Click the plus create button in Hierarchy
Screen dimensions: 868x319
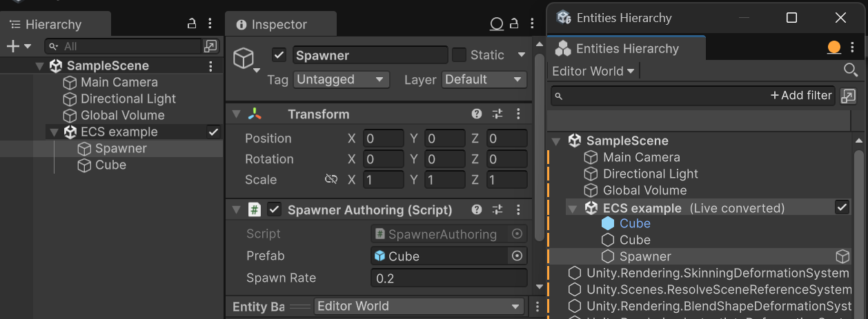[12, 46]
